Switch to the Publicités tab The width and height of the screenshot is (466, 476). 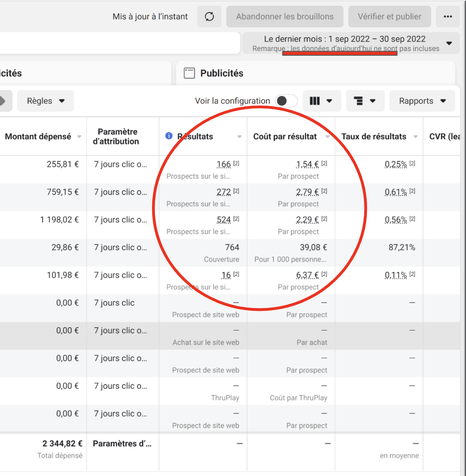click(222, 73)
